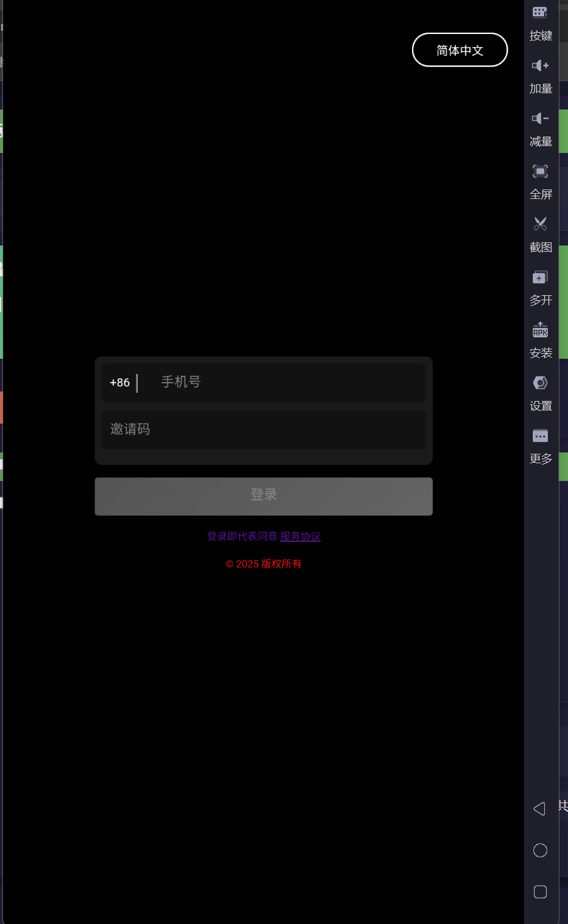The image size is (568, 924).
Task: Click into the 邀请码 invite code field
Action: tap(264, 430)
